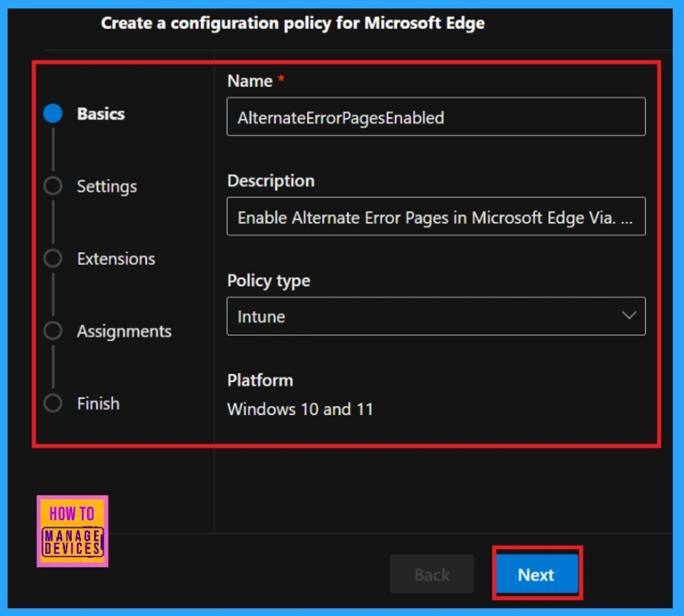This screenshot has width=684, height=616.
Task: Click the Description field label
Action: point(271,181)
